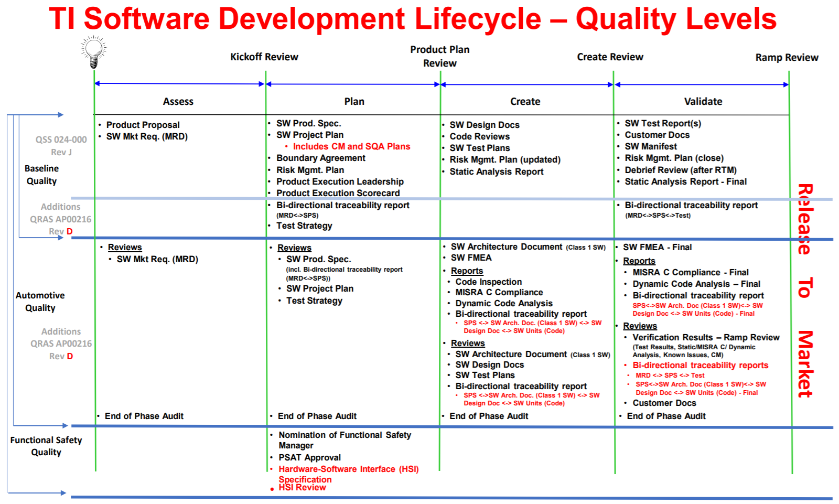Click 'Verification Results – Ramp Review' bullet
839x504 pixels.
(x=706, y=337)
